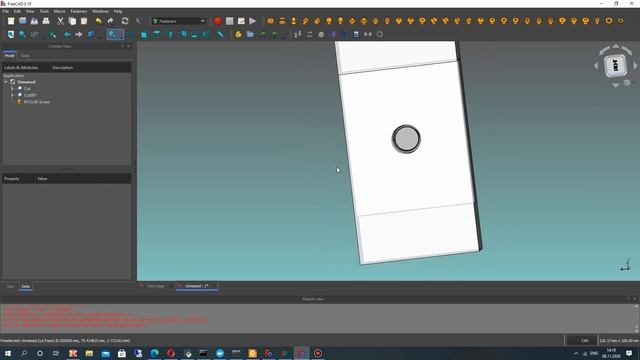Screen dimensions: 640x360
Task: Stop macro recording with the square icon
Action: pyautogui.click(x=230, y=21)
